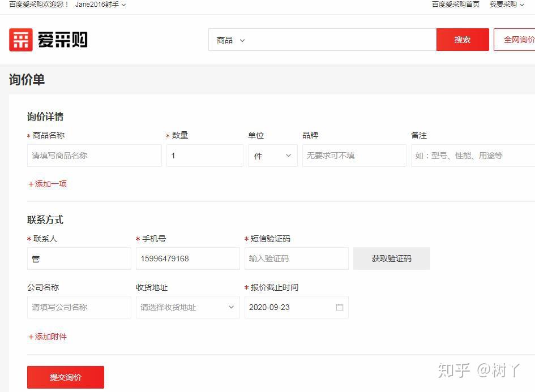Click the 手机号 field showing 15996479168
Screen dimensions: 535x392
187,259
